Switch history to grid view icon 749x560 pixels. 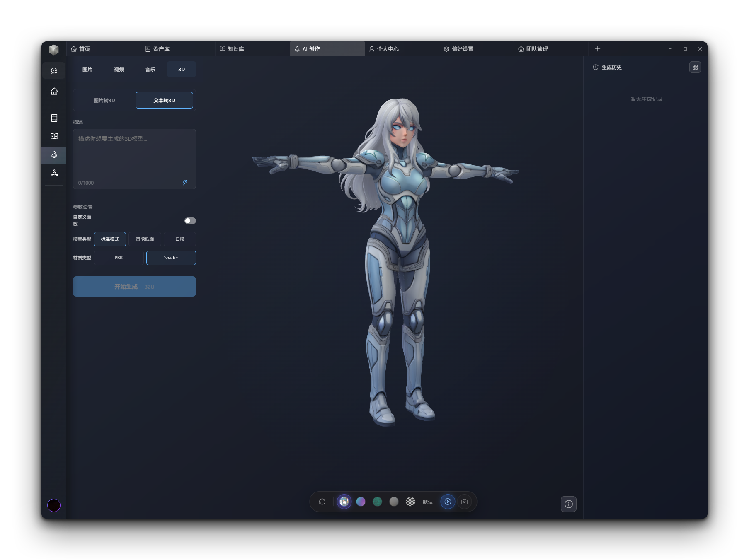695,67
